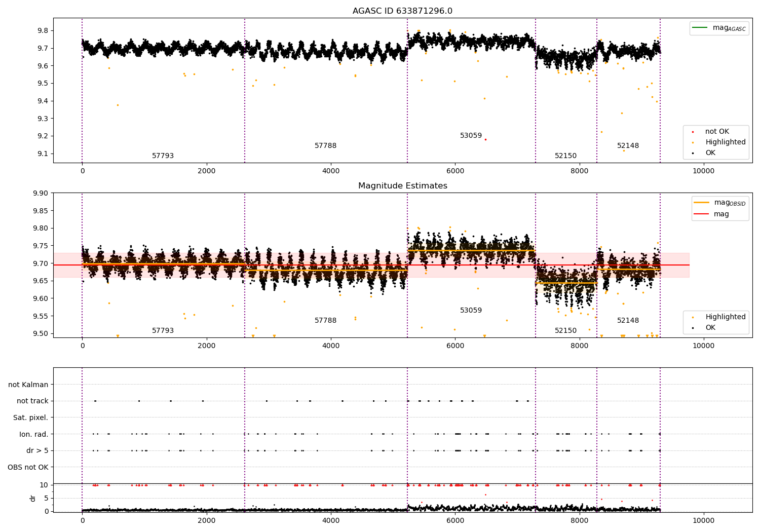Viewport: 760px width, 532px height.
Task: Click the 10000 x-tick under bottom plot
Action: 703,521
